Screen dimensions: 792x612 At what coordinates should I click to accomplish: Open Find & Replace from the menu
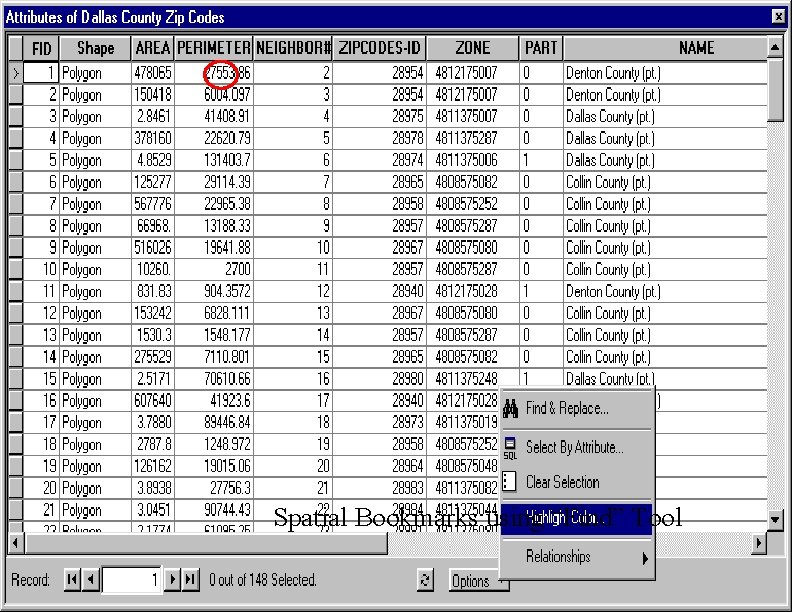point(576,408)
